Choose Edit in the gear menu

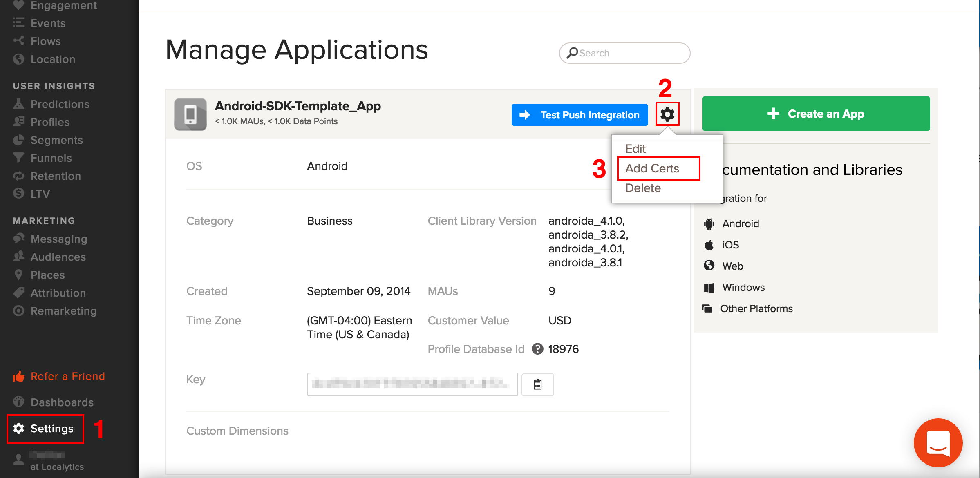[635, 149]
